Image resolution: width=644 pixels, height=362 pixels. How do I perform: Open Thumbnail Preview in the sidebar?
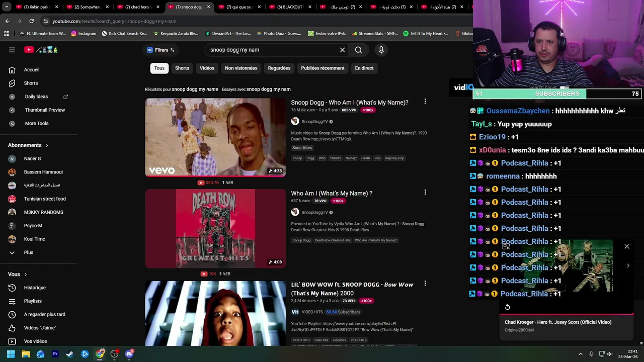[x=45, y=110]
